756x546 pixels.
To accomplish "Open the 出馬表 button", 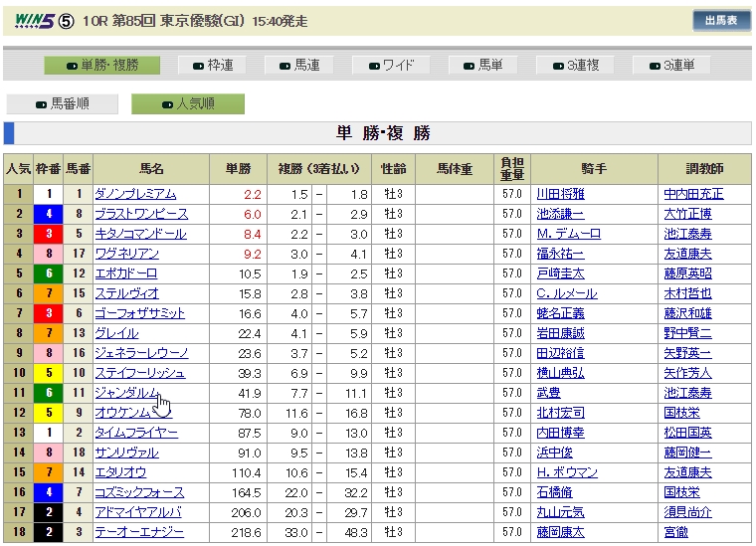I will pyautogui.click(x=721, y=21).
